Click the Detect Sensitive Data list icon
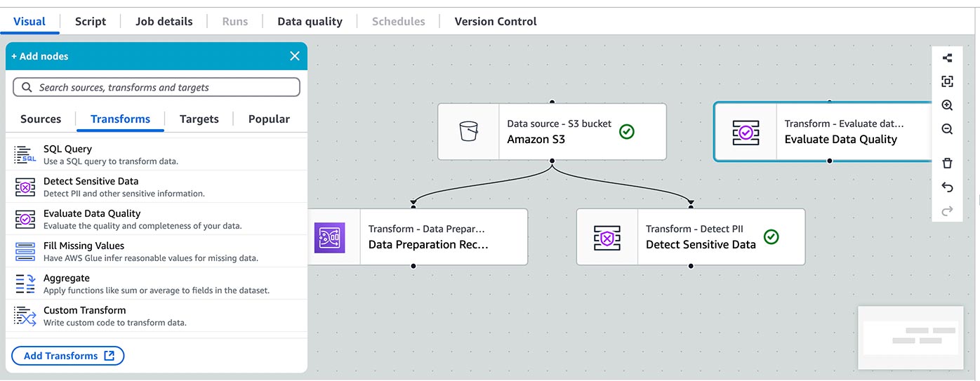The image size is (980, 381). 25,187
